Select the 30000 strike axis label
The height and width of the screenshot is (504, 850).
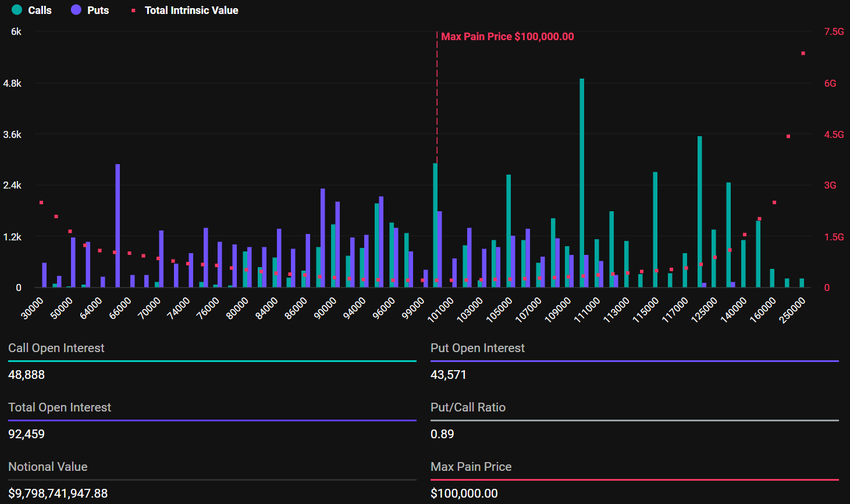pyautogui.click(x=32, y=306)
